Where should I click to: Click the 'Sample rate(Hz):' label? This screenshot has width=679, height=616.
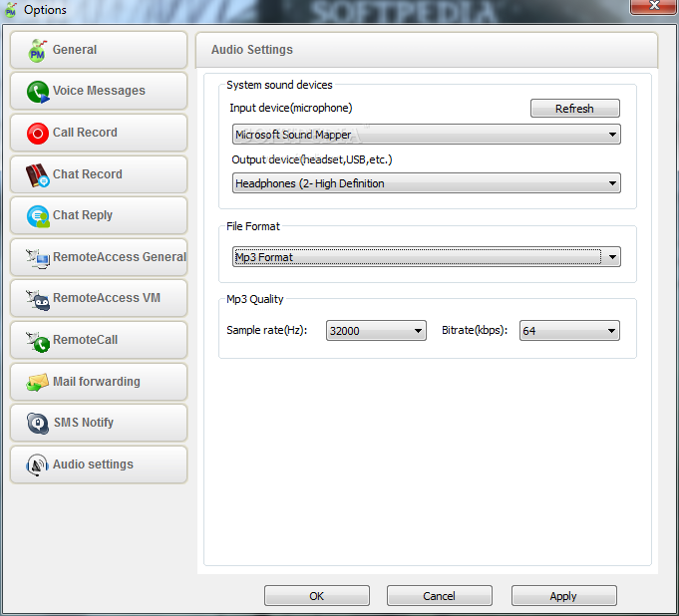pos(267,330)
